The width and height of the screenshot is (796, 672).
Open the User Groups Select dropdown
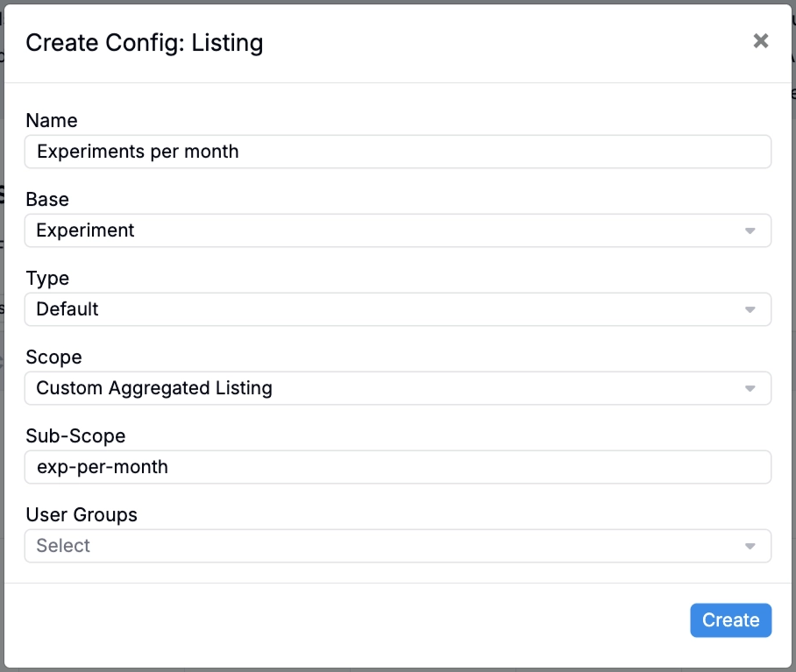point(398,546)
